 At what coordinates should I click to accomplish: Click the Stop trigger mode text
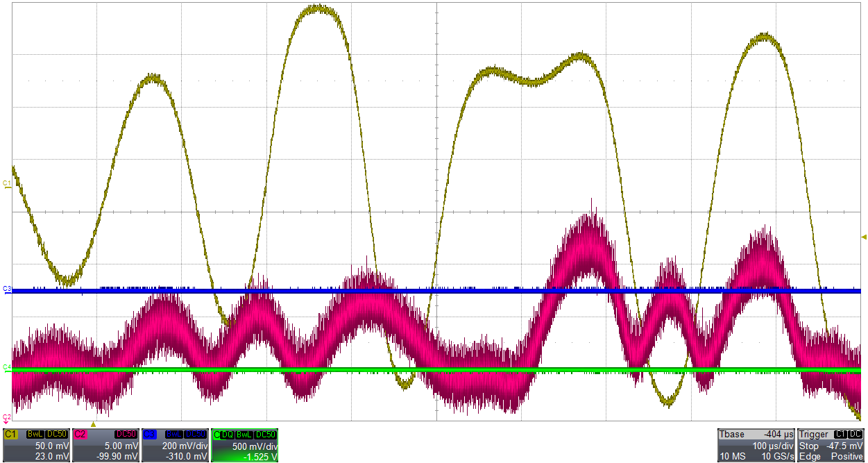pyautogui.click(x=809, y=446)
